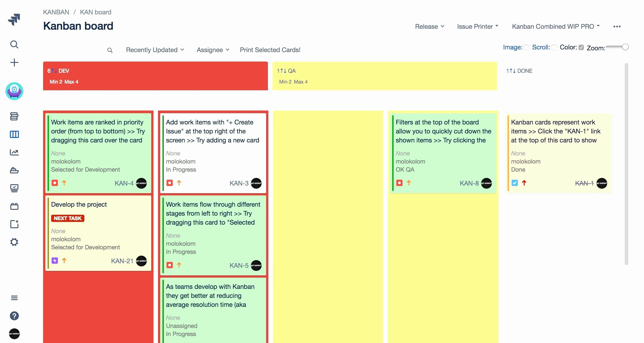
Task: Click the help question mark icon
Action: [14, 316]
